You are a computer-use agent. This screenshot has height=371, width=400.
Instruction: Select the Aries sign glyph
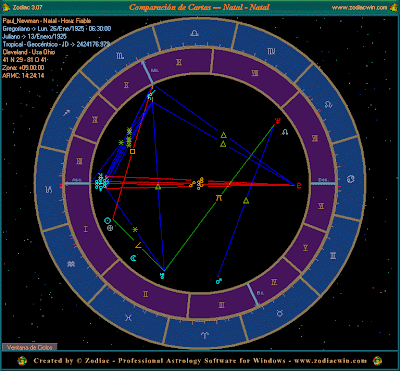click(x=205, y=335)
